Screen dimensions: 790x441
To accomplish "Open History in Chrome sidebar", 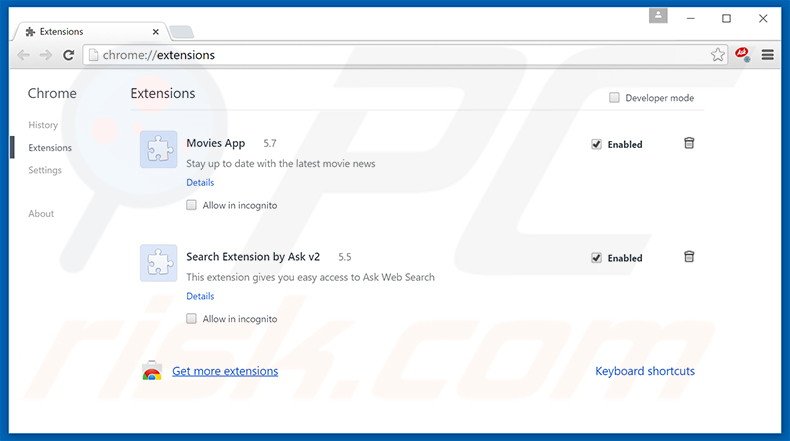I will click(x=43, y=124).
